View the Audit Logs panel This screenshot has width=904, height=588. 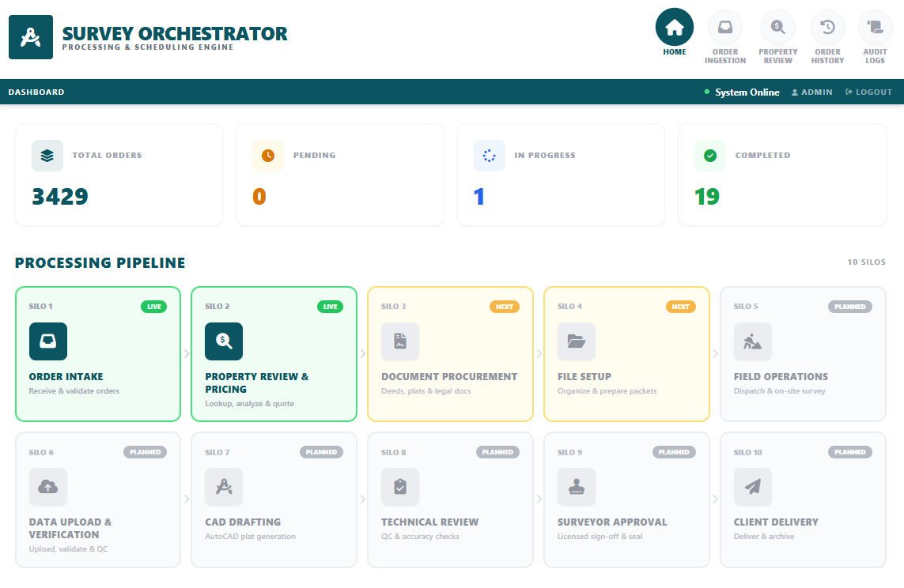(875, 36)
